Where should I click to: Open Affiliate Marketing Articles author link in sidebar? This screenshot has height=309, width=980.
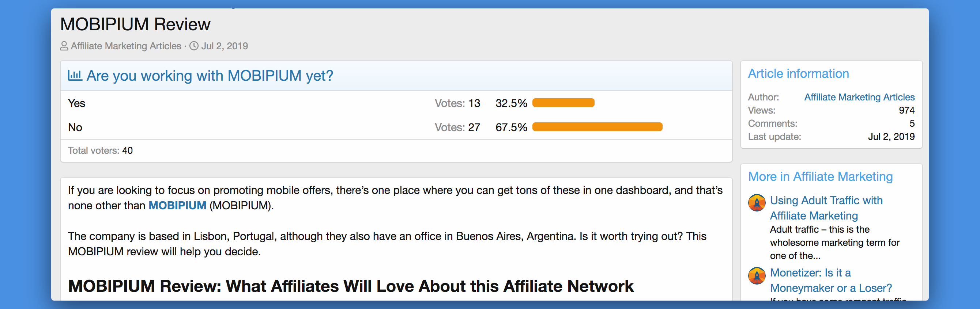point(859,97)
